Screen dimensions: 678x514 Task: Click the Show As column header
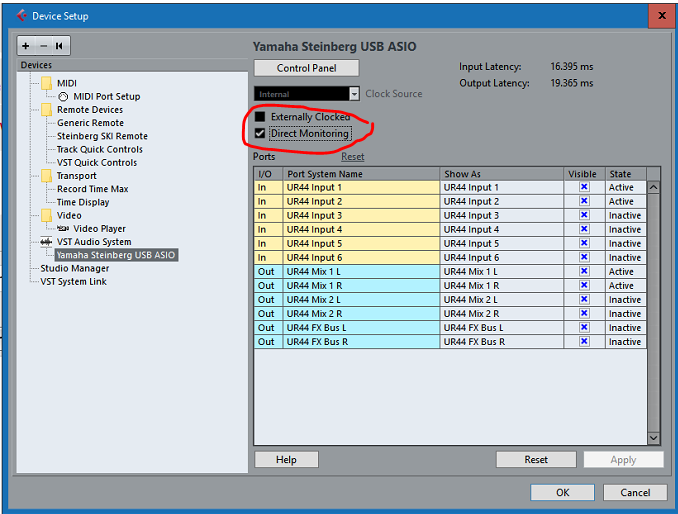(502, 174)
